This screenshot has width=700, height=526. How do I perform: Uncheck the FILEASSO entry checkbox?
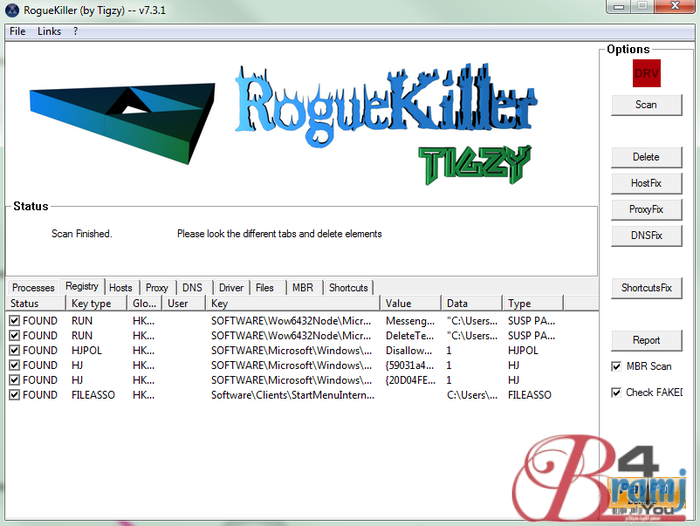[14, 395]
